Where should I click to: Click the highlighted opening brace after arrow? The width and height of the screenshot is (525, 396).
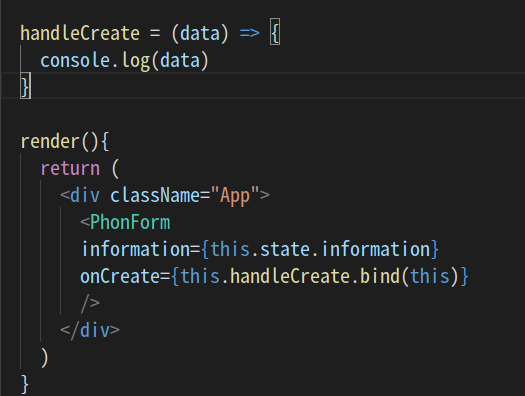(x=275, y=32)
